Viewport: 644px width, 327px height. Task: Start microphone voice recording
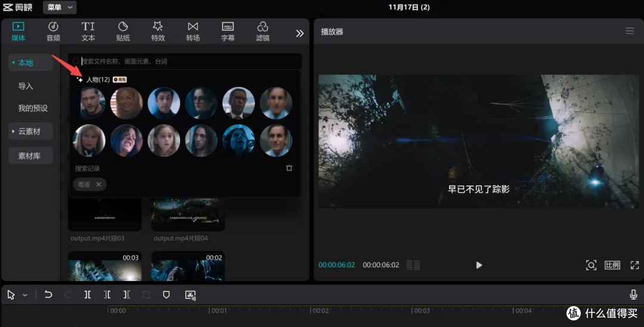tap(633, 295)
